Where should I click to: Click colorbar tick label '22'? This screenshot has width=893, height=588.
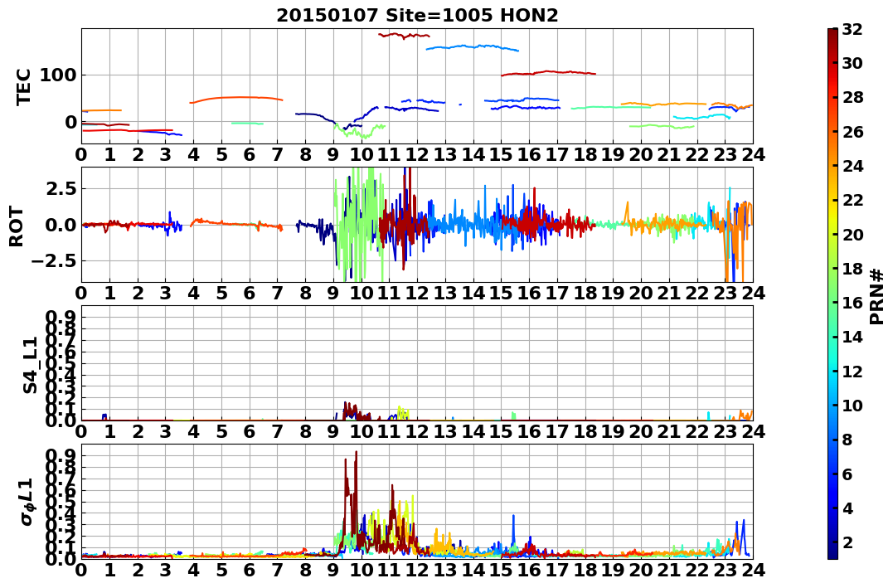[852, 200]
